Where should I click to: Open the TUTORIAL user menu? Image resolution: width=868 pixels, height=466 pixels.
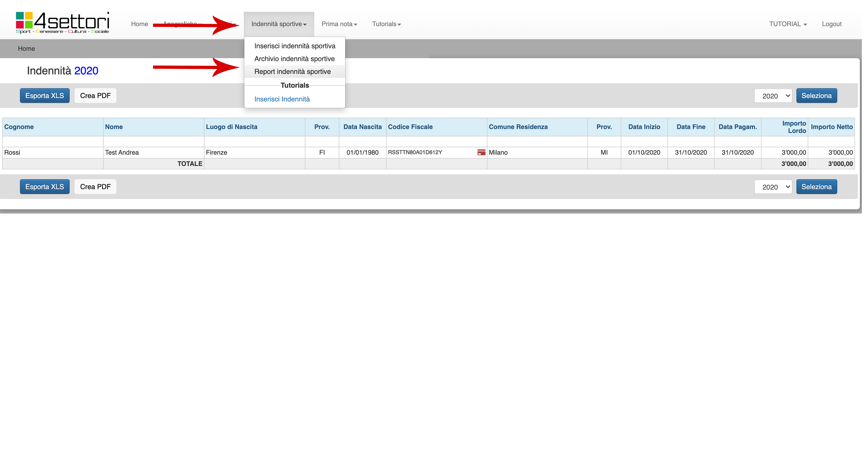pos(788,24)
